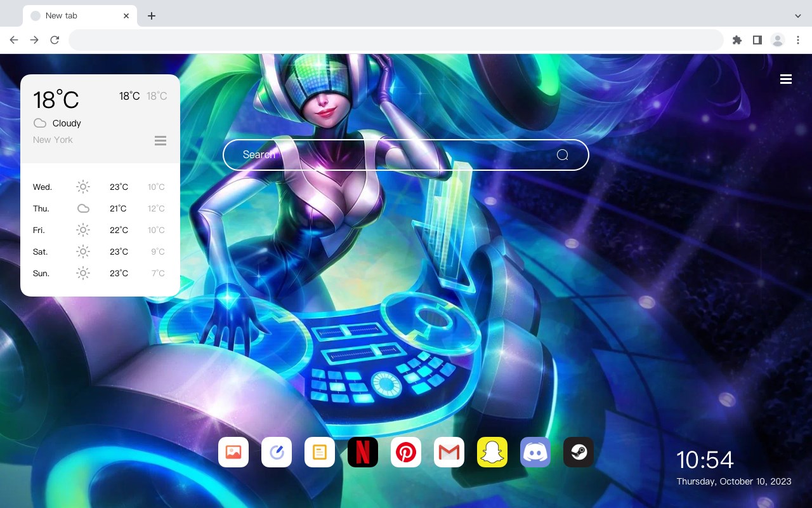Launch Netflix from the shortcut dock
The width and height of the screenshot is (812, 508).
(363, 452)
